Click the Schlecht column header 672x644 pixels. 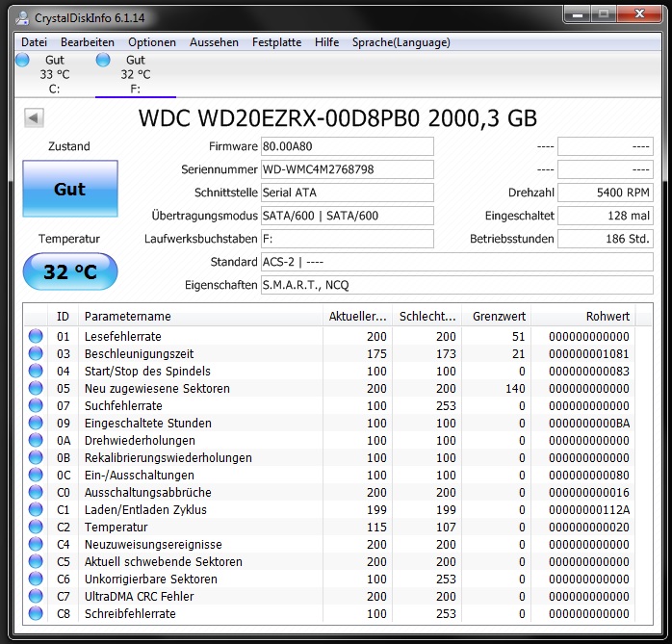[x=427, y=317]
